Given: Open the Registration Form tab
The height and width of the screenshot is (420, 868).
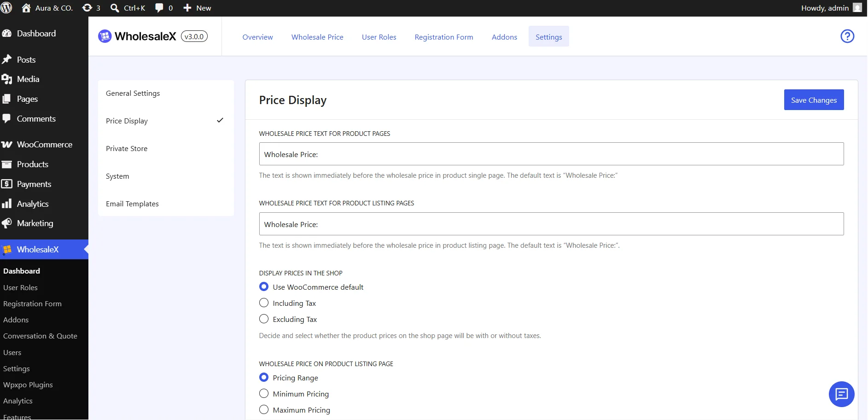Looking at the screenshot, I should [x=444, y=37].
